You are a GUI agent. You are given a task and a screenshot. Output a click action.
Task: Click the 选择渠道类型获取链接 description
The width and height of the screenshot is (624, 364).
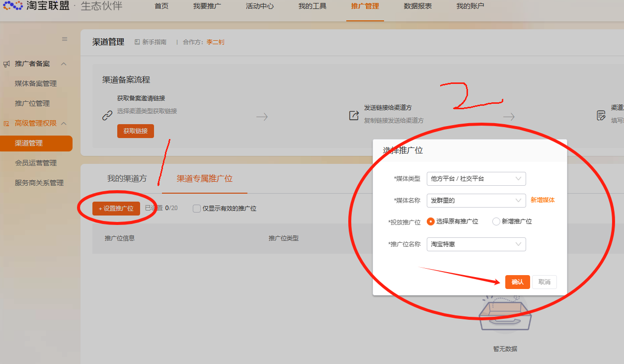tap(147, 111)
